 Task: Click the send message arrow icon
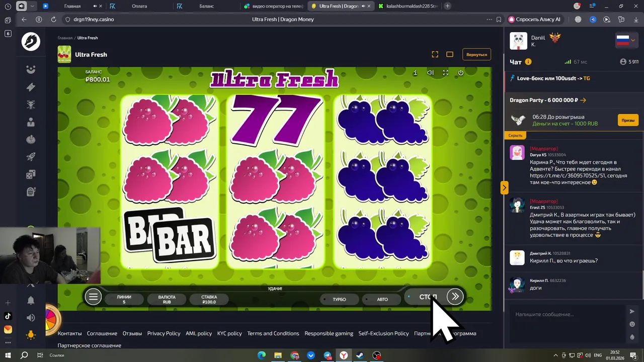click(632, 311)
